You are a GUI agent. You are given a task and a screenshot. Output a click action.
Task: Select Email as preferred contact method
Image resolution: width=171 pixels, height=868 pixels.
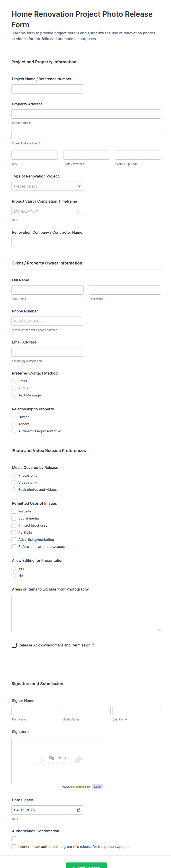point(14,381)
